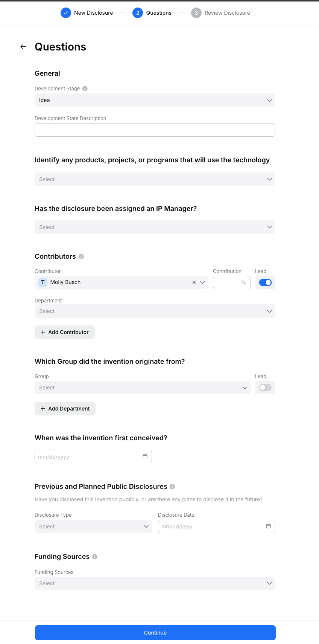Expand the IP Manager assigned dropdown
Viewport: 319px width, 644px height.
click(155, 227)
